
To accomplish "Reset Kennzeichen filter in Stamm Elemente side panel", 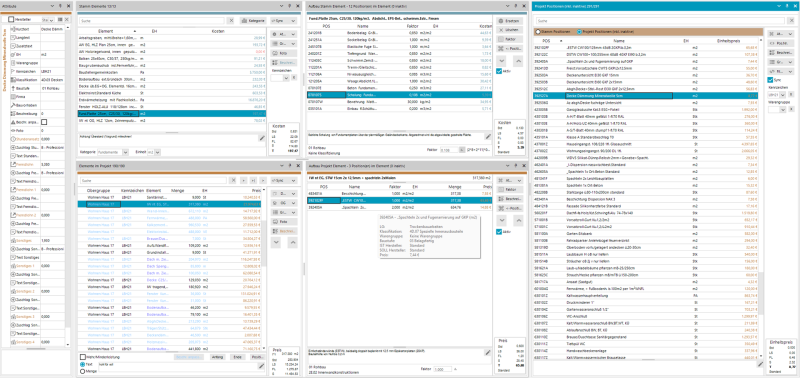I will point(293,78).
